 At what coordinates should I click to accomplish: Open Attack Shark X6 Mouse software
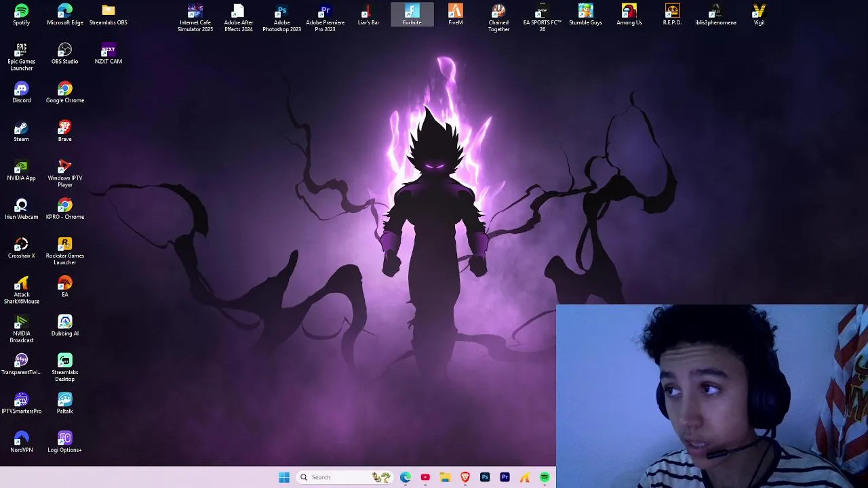coord(21,290)
